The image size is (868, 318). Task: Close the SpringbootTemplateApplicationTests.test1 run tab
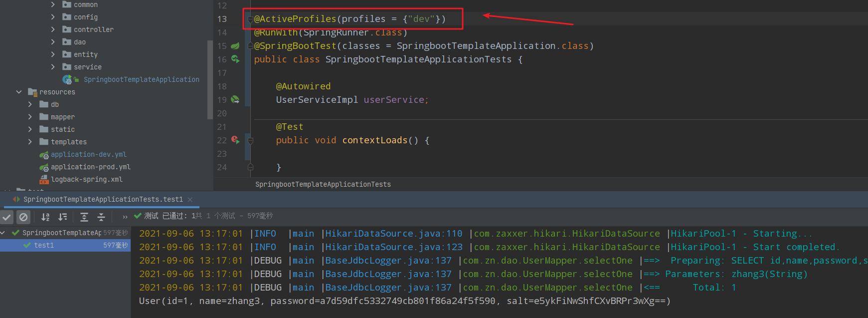tap(190, 200)
